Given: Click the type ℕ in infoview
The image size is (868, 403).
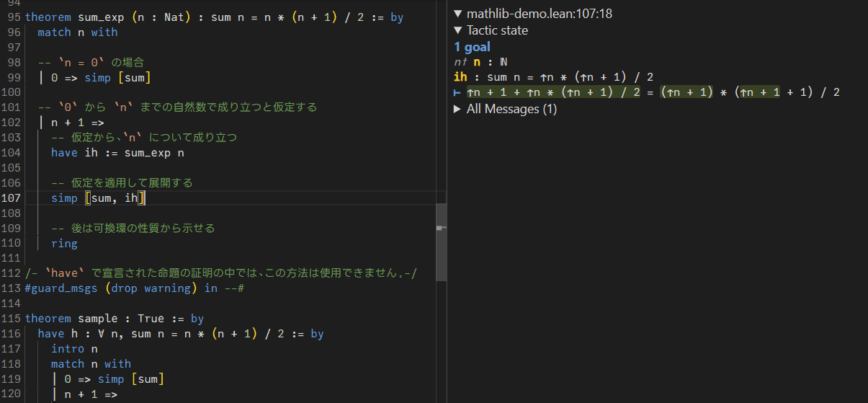Looking at the screenshot, I should [504, 62].
